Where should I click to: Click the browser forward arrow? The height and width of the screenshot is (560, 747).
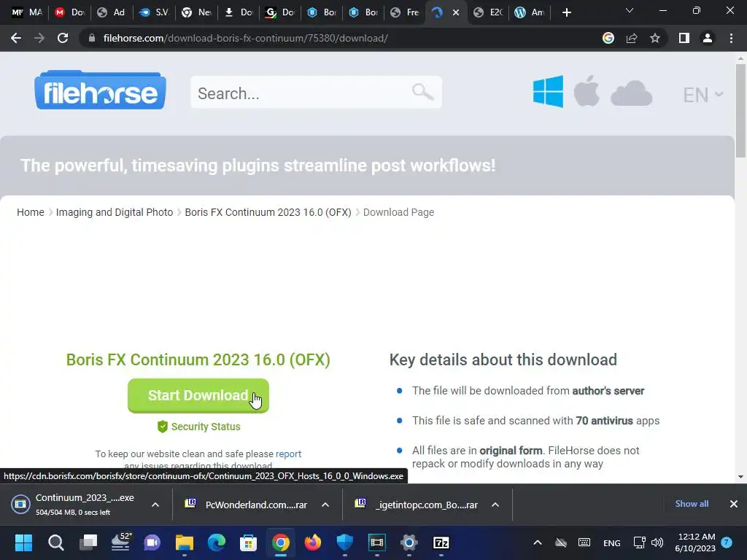[39, 38]
